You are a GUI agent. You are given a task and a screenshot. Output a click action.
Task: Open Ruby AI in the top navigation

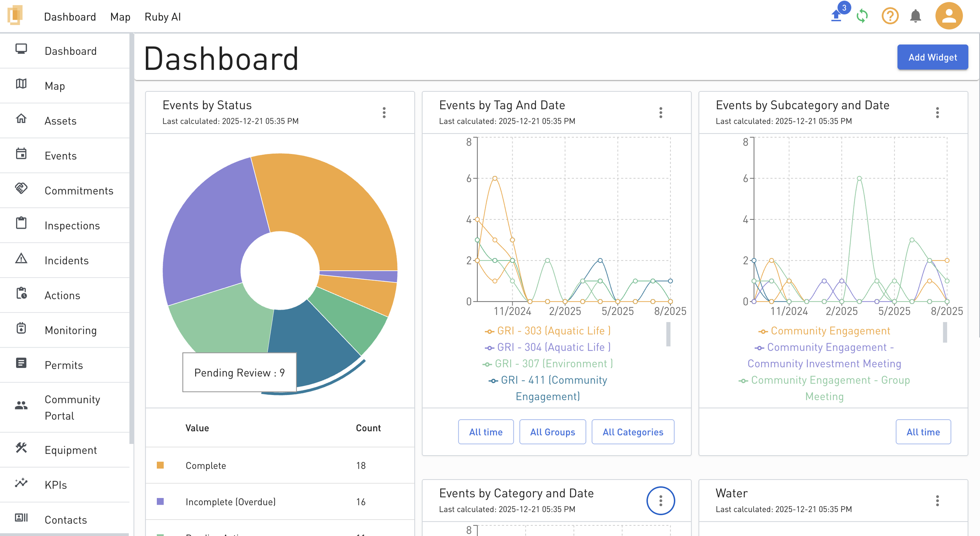point(162,17)
